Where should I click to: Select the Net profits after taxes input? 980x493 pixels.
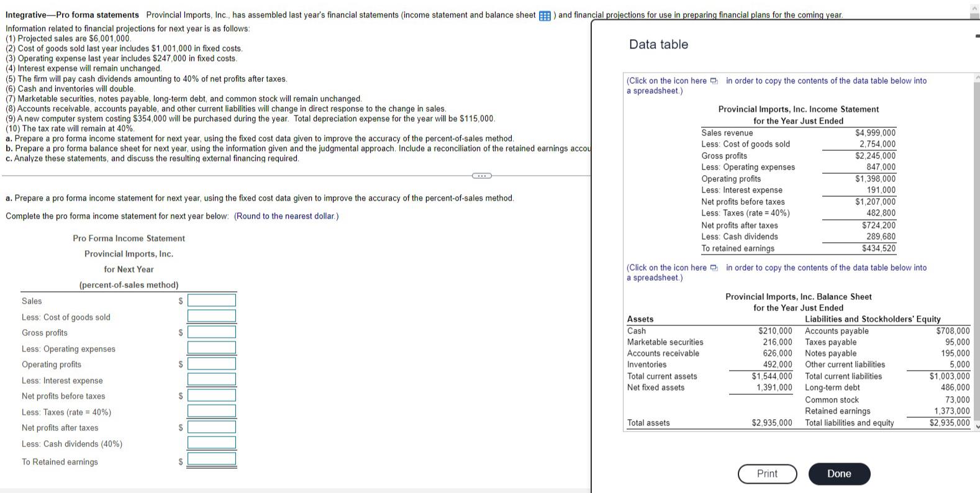tap(212, 427)
